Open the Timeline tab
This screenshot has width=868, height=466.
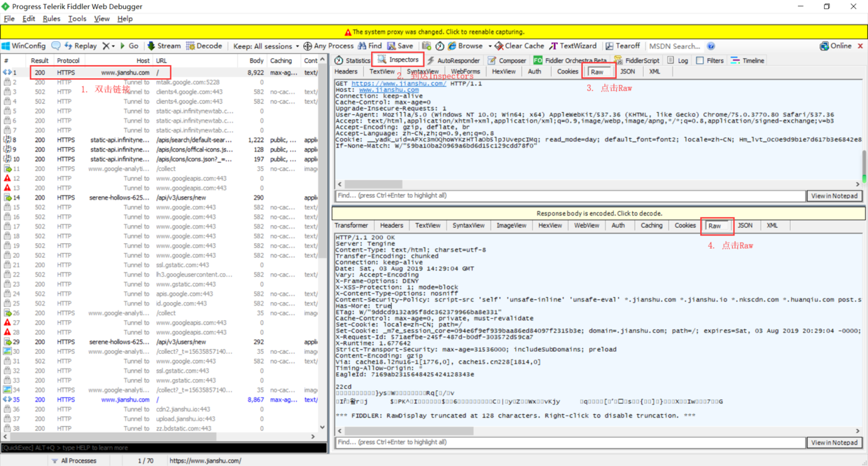tap(747, 60)
